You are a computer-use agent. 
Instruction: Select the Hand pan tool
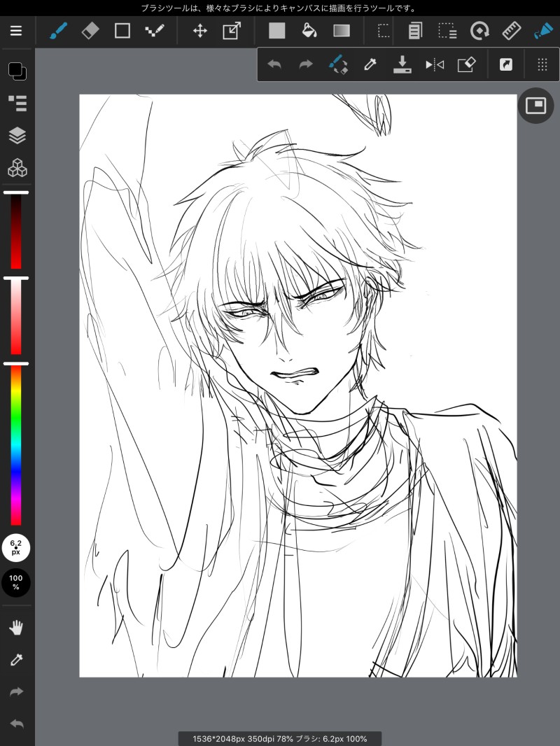coord(16,628)
